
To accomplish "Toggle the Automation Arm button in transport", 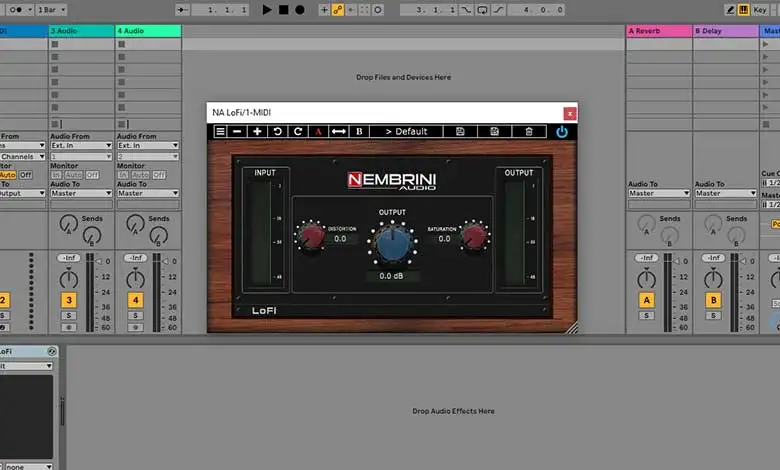I will tap(337, 9).
